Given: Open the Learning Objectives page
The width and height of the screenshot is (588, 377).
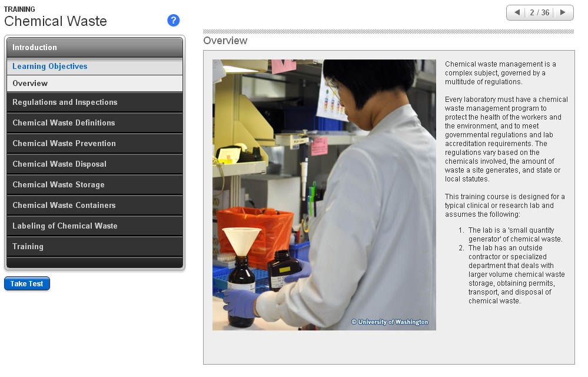Looking at the screenshot, I should 50,67.
